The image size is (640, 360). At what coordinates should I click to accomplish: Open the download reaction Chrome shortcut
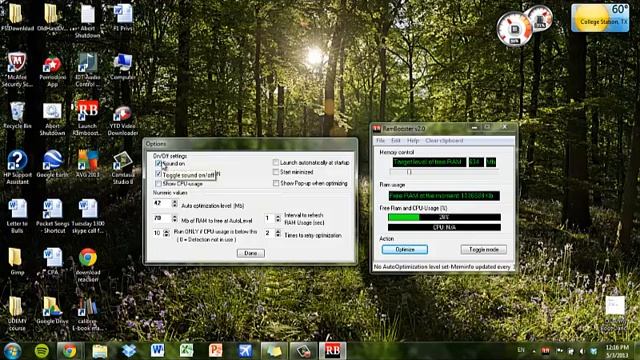pos(87,265)
